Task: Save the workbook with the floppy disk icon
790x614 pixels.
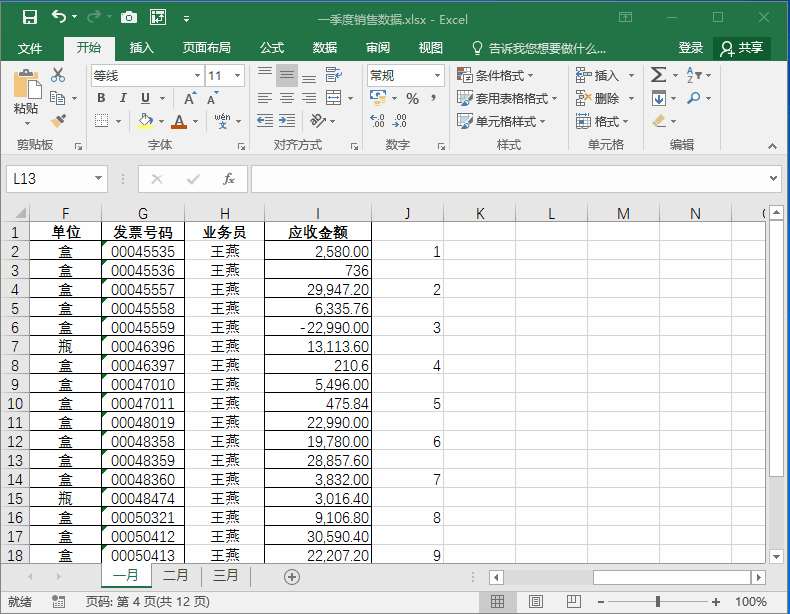Action: (30, 18)
